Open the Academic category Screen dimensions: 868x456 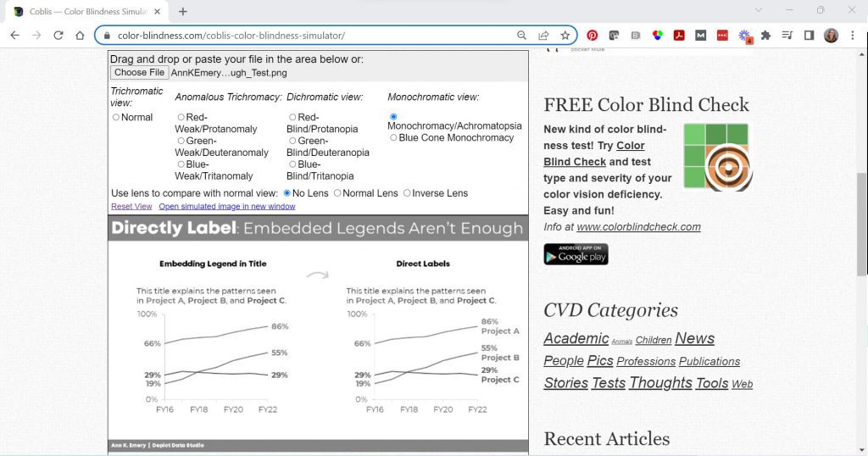click(x=576, y=338)
